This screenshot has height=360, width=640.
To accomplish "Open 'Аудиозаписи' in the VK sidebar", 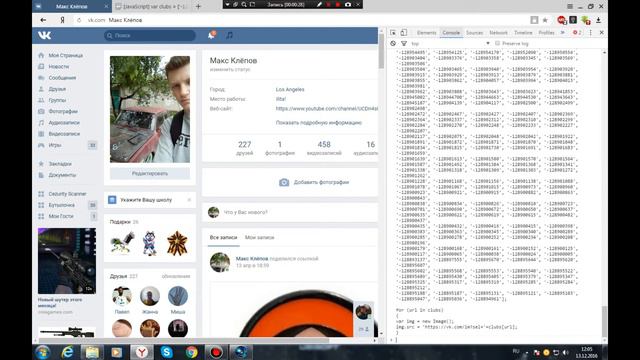I will coord(64,122).
